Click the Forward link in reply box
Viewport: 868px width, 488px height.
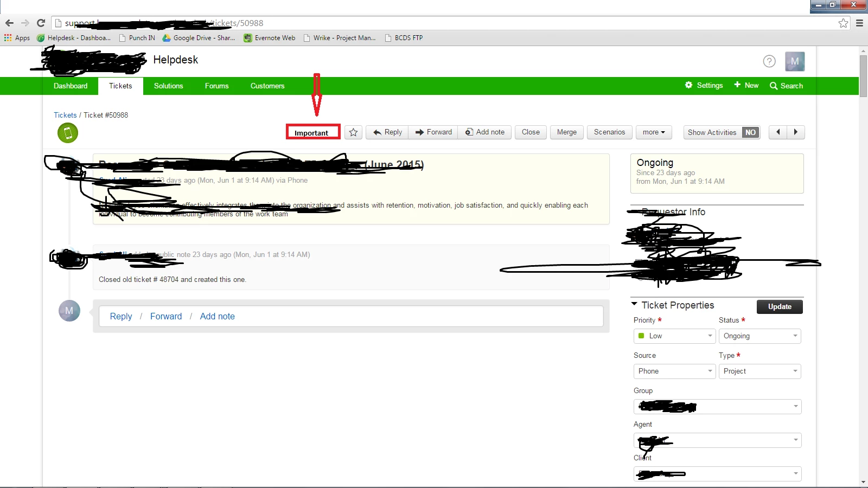[x=166, y=316]
